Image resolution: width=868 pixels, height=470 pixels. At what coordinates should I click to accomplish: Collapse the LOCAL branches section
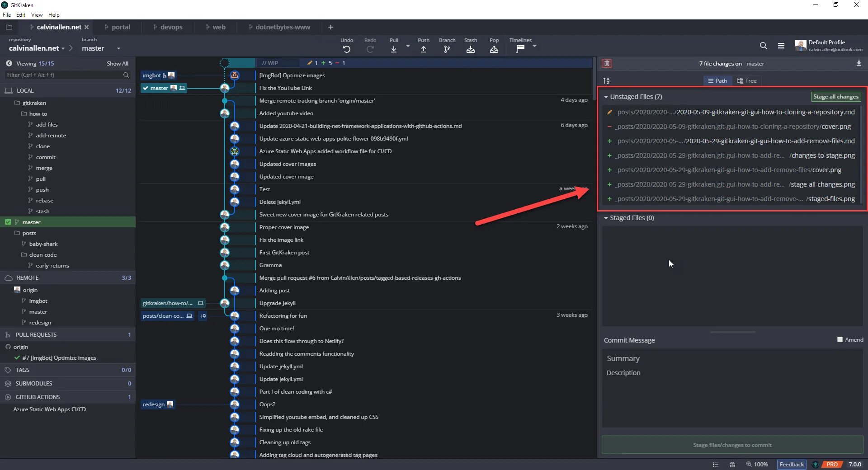pyautogui.click(x=68, y=90)
